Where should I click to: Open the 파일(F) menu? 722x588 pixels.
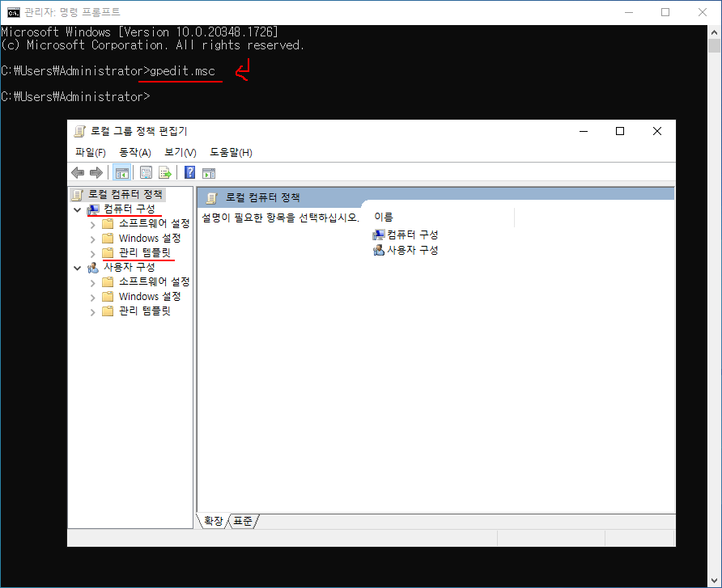tap(91, 153)
